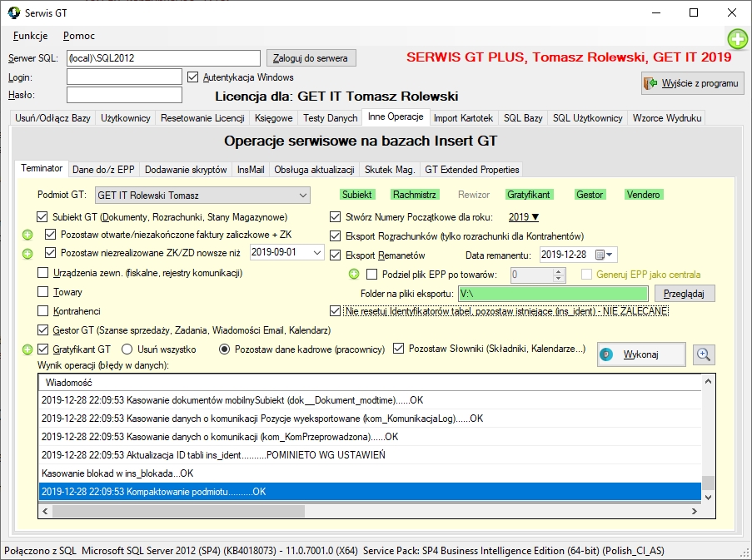Open the Funkcje menu

30,36
